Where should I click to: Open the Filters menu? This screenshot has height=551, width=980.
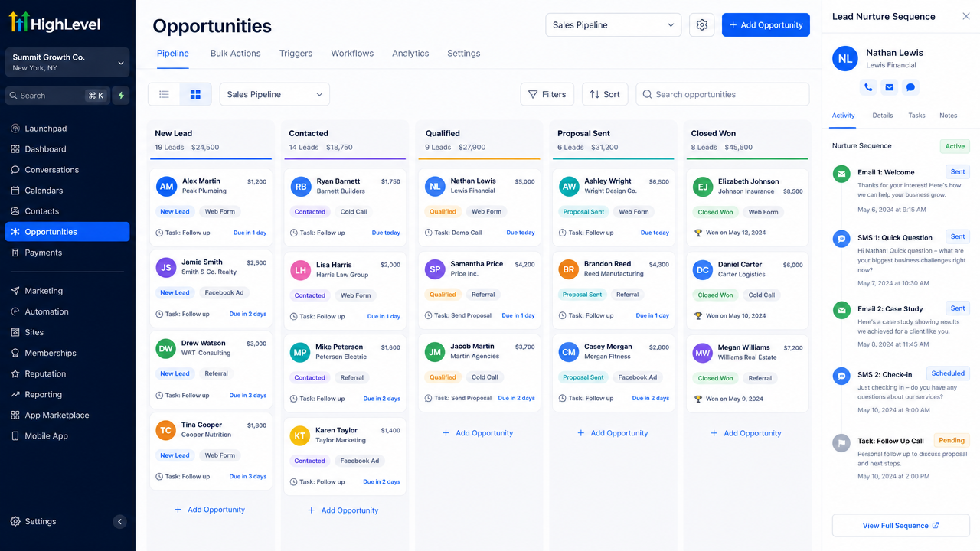pos(547,94)
